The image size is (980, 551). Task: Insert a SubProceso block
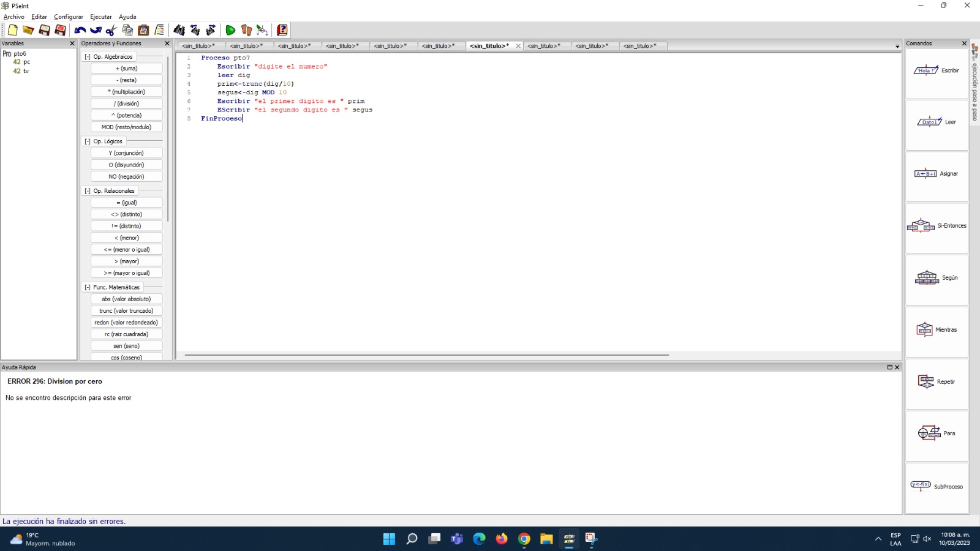coord(937,488)
